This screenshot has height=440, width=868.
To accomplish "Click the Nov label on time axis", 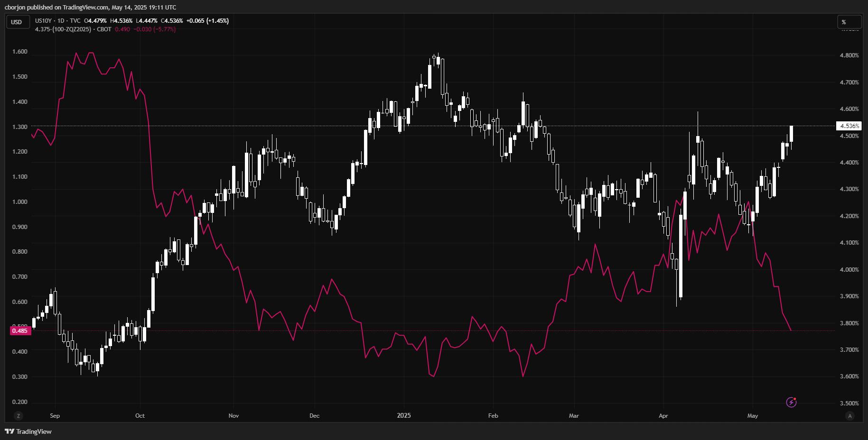I will click(x=233, y=416).
